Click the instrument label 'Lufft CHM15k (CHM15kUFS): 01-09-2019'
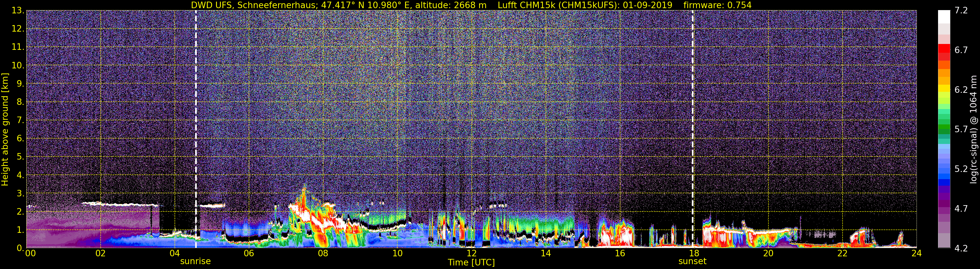This screenshot has height=269, width=980. 585,5
